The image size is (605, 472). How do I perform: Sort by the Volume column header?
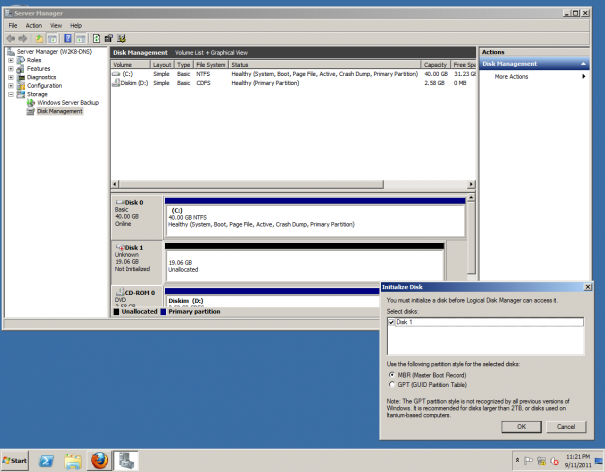tap(130, 64)
